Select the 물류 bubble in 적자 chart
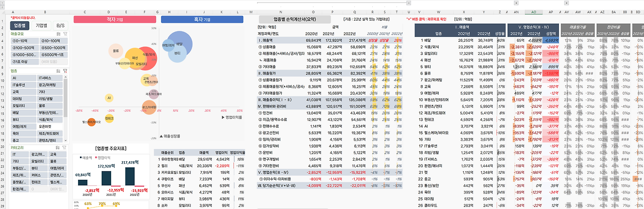The height and width of the screenshot is (209, 644). [116, 51]
